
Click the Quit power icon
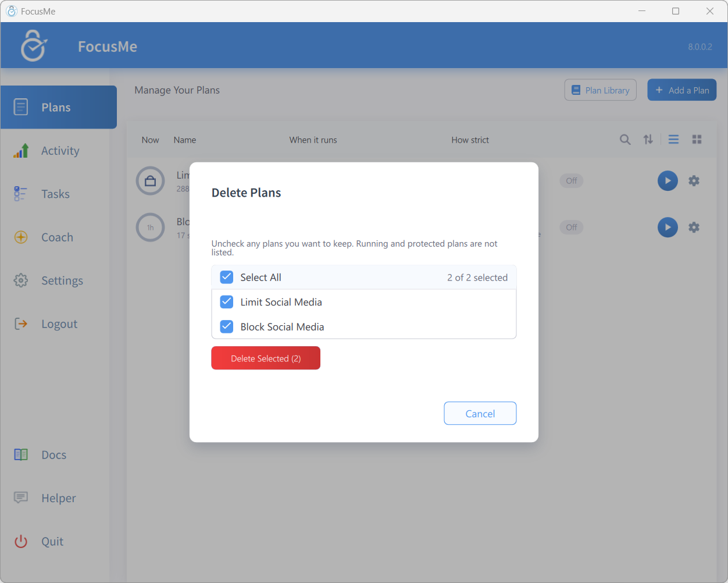pos(21,542)
